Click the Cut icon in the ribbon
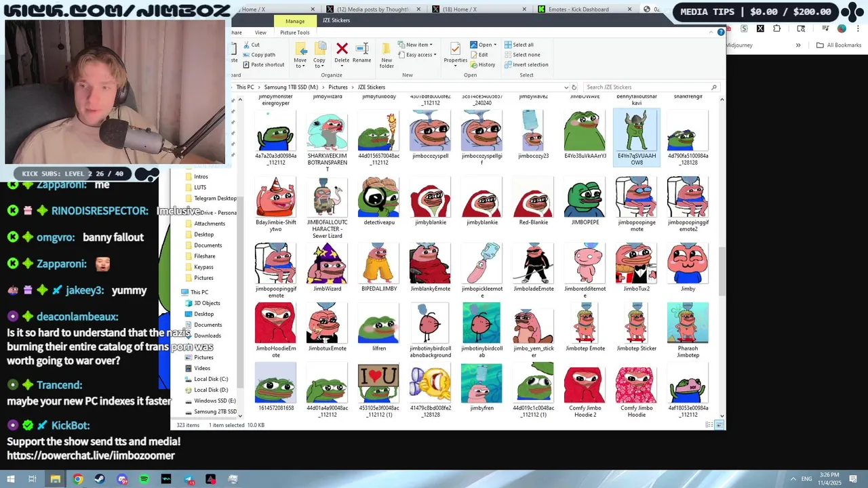868x488 pixels. (x=245, y=45)
